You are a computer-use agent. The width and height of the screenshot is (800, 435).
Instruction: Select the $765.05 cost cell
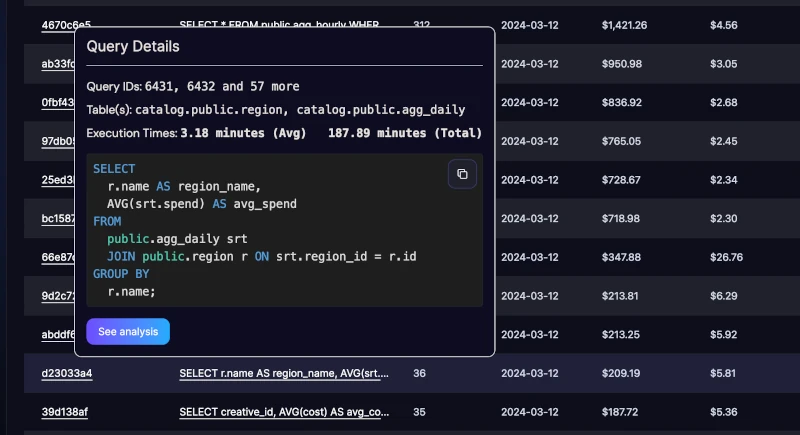(621, 141)
